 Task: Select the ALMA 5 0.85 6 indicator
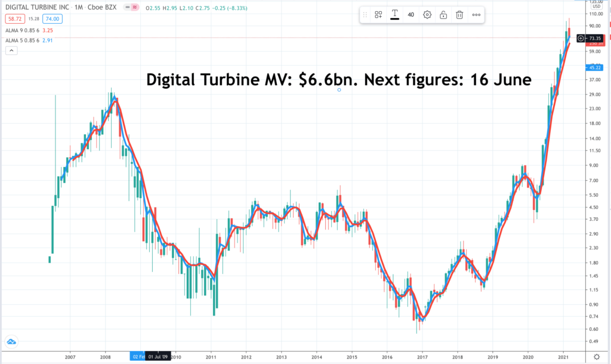pos(22,41)
